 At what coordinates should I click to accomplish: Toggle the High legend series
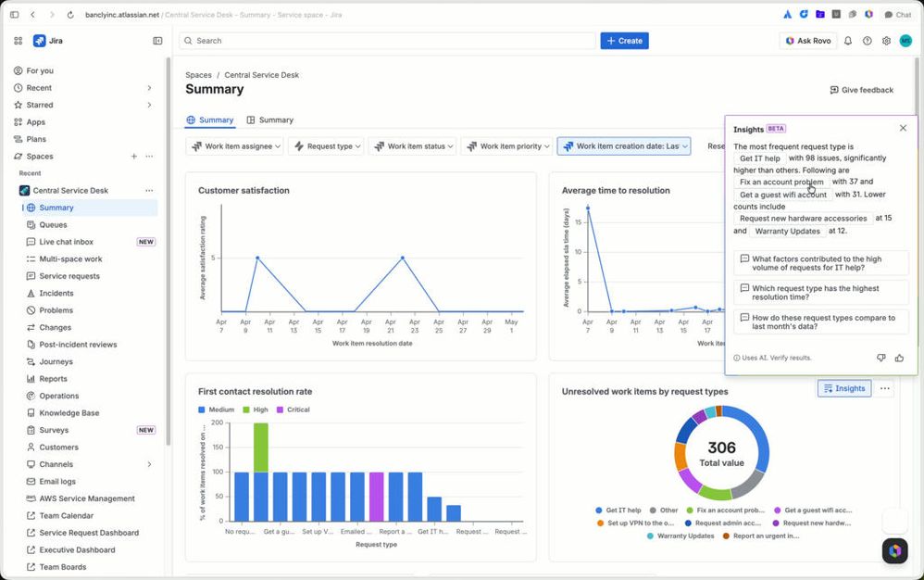[x=256, y=410]
